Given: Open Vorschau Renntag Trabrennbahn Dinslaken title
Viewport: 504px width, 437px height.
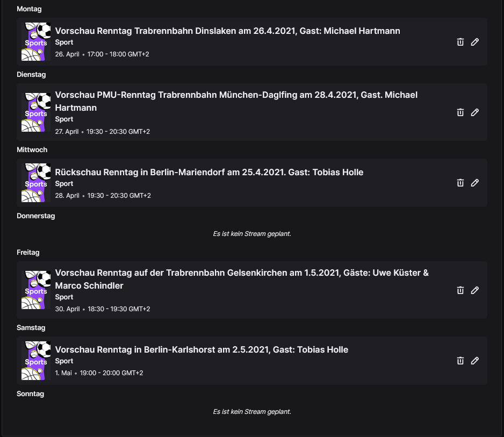Looking at the screenshot, I should [x=228, y=31].
